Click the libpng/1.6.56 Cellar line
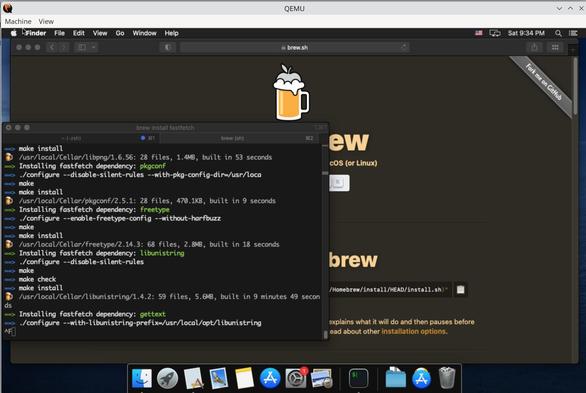The image size is (586, 393). tap(145, 157)
